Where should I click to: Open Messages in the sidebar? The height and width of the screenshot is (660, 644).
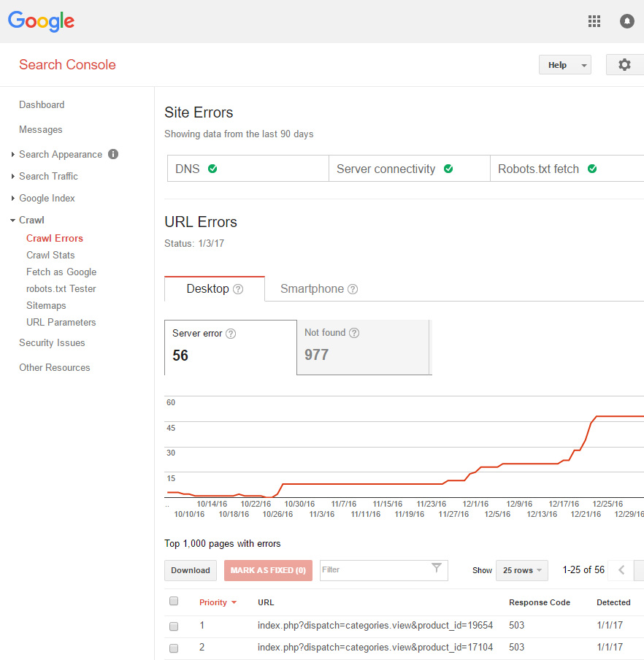40,130
